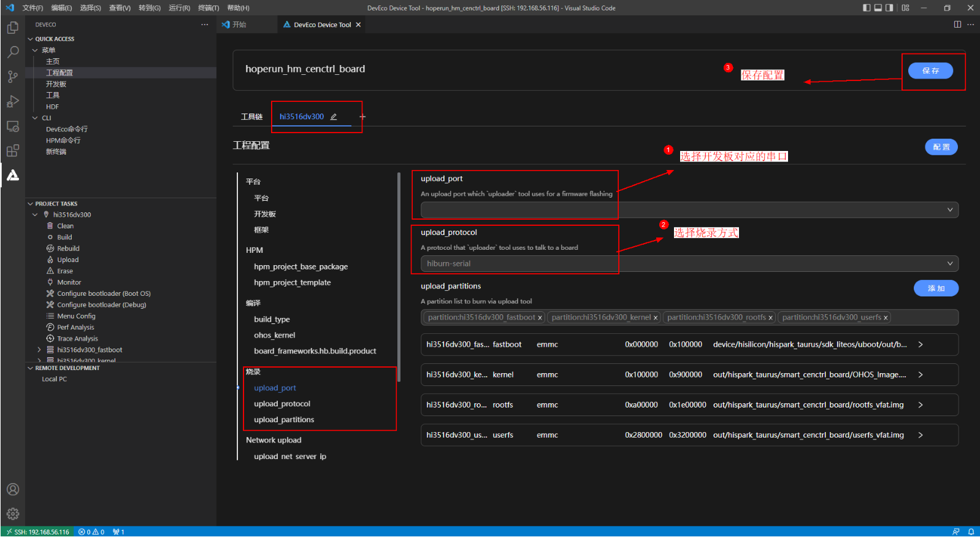Open notifications bell in status bar
The height and width of the screenshot is (537, 980).
click(971, 532)
